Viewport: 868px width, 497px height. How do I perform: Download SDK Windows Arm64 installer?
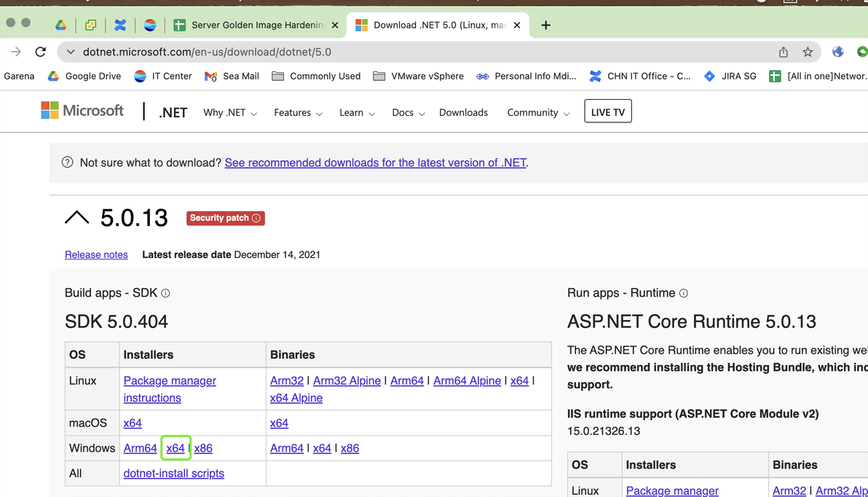point(140,447)
